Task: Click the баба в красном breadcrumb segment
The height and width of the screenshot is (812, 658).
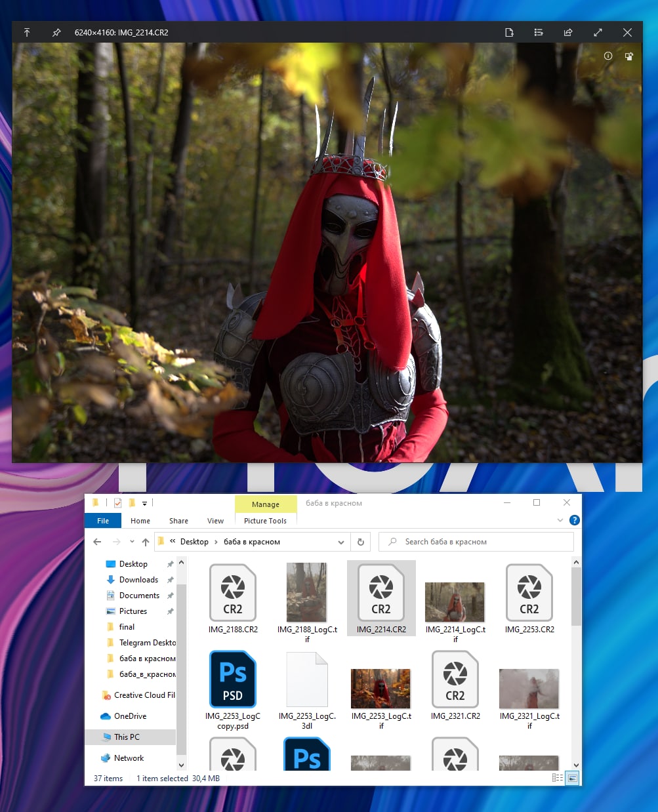Action: [252, 542]
